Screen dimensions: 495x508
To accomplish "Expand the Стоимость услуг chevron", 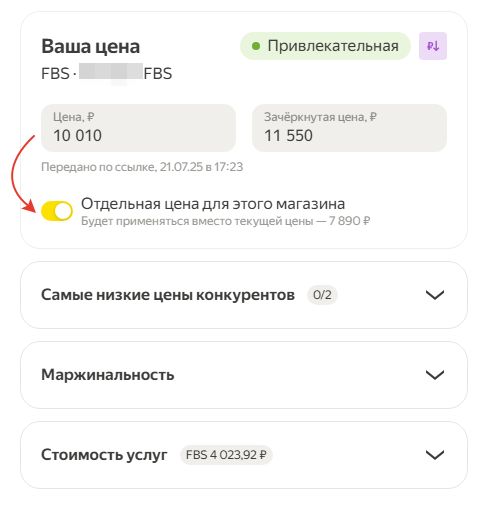I will [x=435, y=455].
